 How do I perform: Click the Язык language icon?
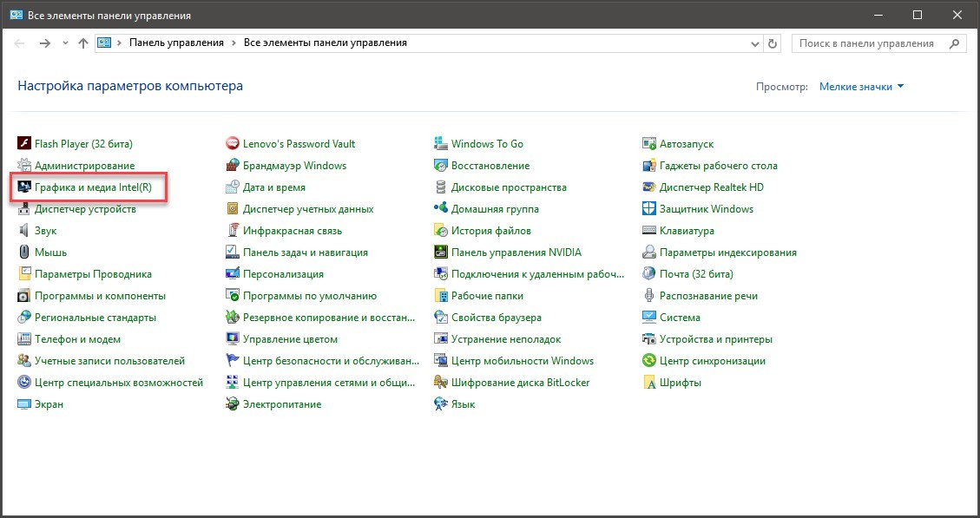(441, 404)
